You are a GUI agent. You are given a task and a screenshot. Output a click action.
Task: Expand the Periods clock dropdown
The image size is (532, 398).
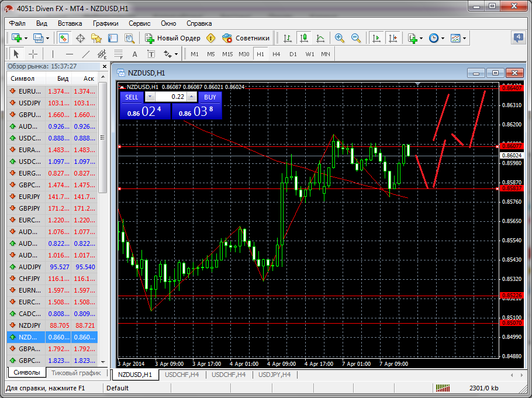(443, 38)
